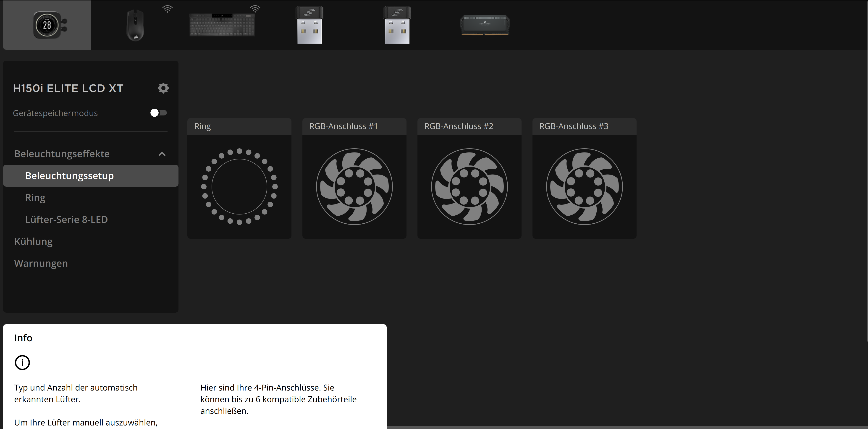Open Beleuchtungssetup menu item

tap(69, 175)
